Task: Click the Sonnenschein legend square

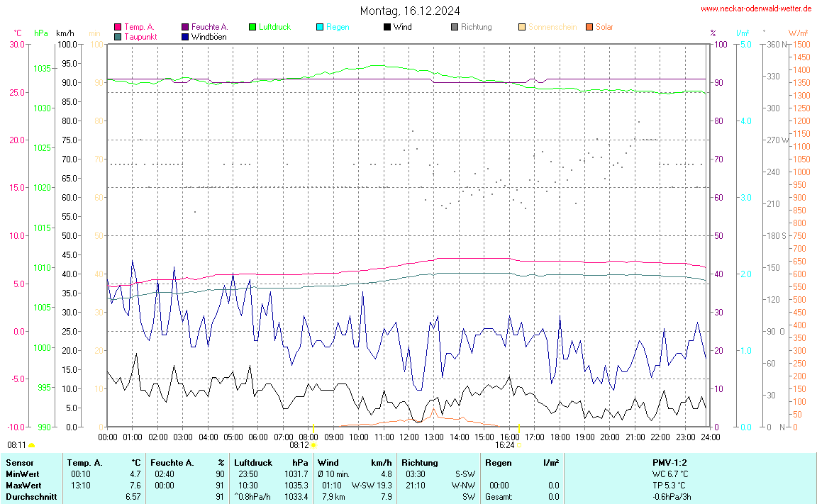Action: (522, 27)
